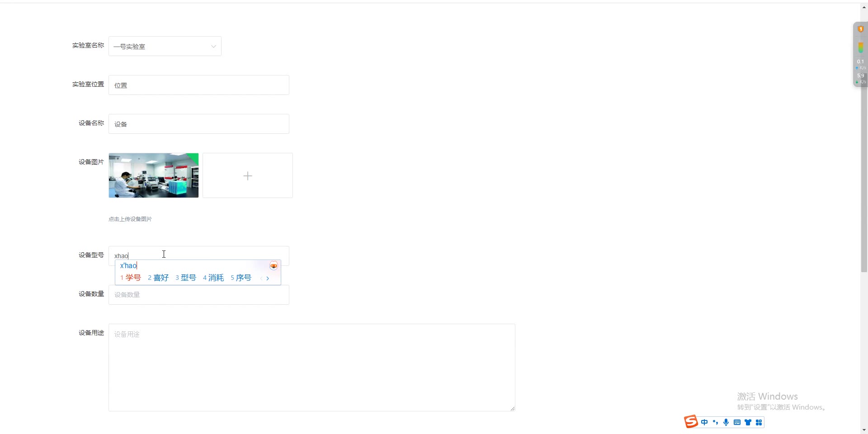Select candidate 1 学号
The image size is (868, 434).
click(131, 278)
